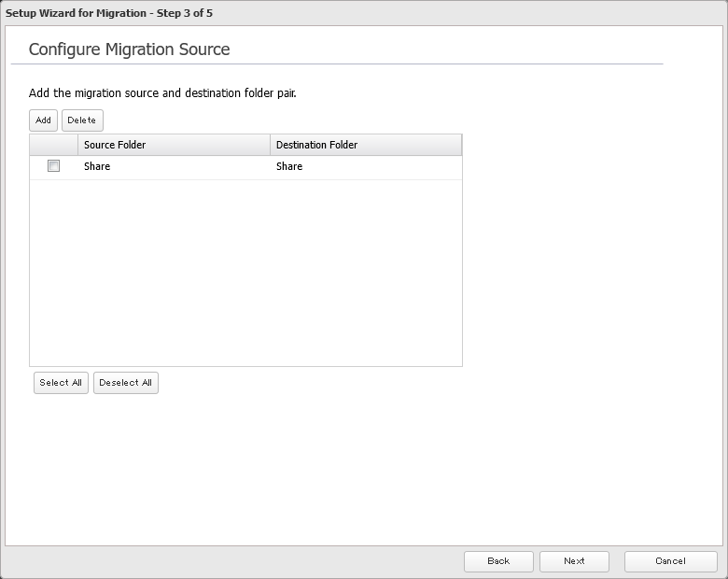Viewport: 728px width, 579px height.
Task: Select the Source Folder column header
Action: click(x=174, y=145)
